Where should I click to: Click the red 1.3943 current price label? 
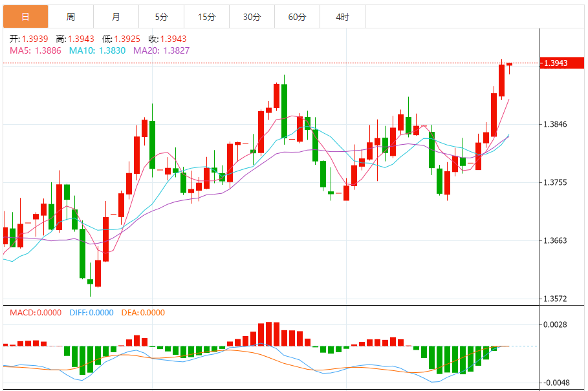(x=561, y=63)
